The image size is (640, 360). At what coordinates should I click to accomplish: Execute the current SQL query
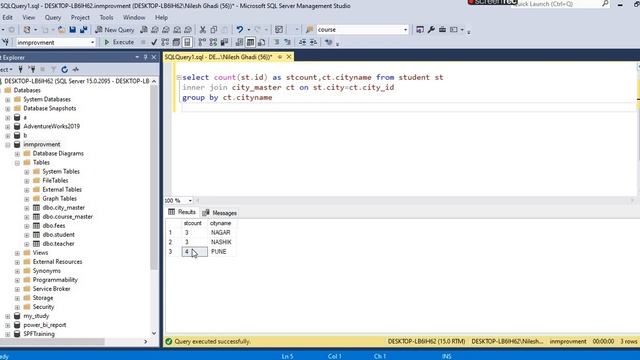[x=119, y=42]
